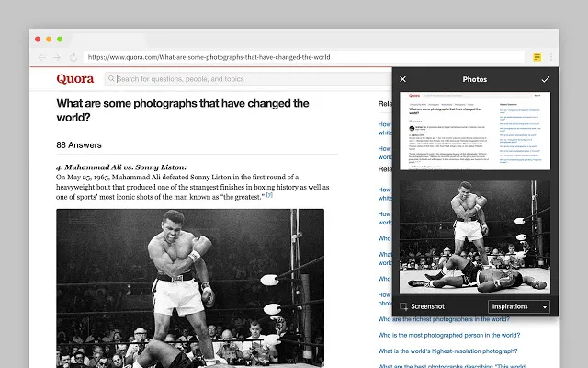The height and width of the screenshot is (368, 588).
Task: Open the footnote [7] reference link
Action: tap(269, 195)
